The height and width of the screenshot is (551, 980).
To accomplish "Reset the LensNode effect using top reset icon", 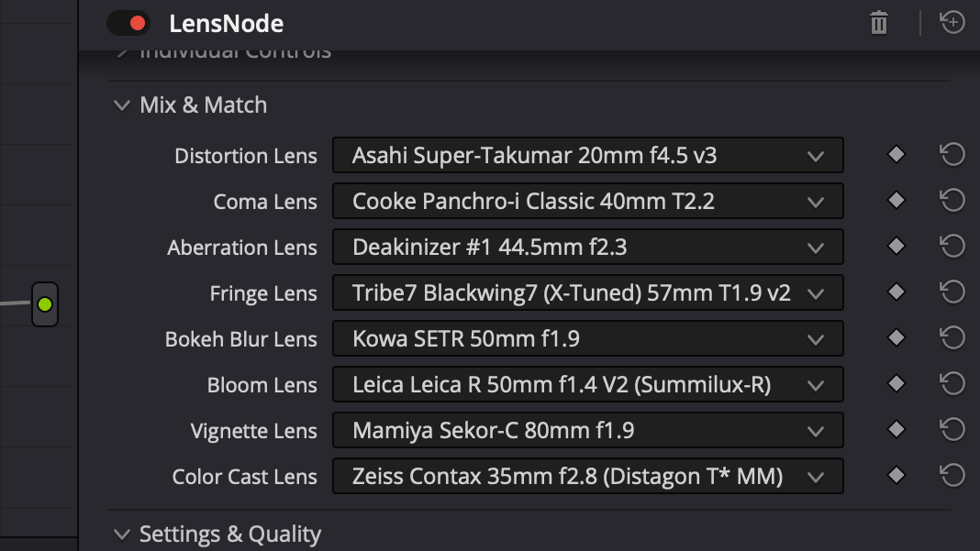I will (x=952, y=23).
